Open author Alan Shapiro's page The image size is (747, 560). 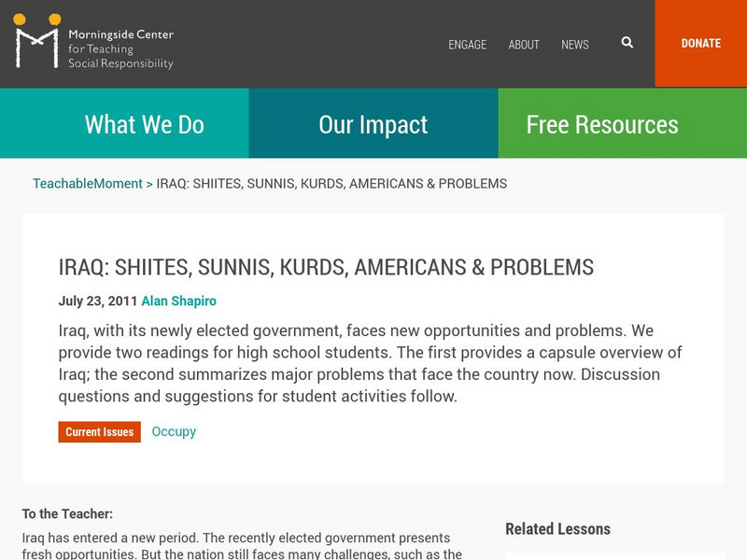[x=178, y=301]
